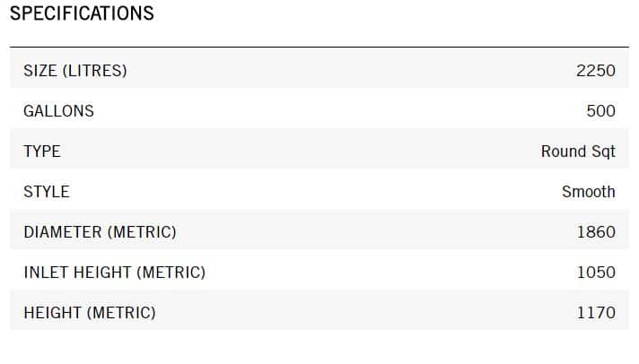639x364 pixels.
Task: Select the 1860 diameter value
Action: click(x=596, y=232)
